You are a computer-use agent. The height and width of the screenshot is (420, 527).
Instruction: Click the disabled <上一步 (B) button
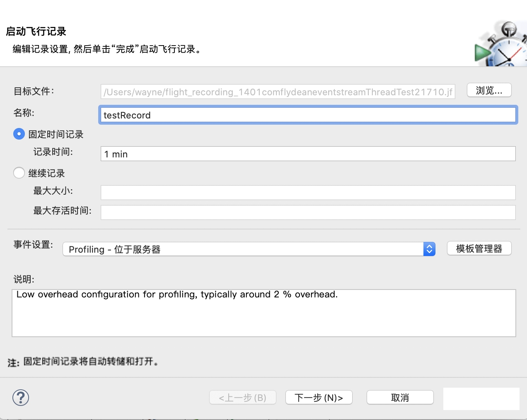coord(242,398)
